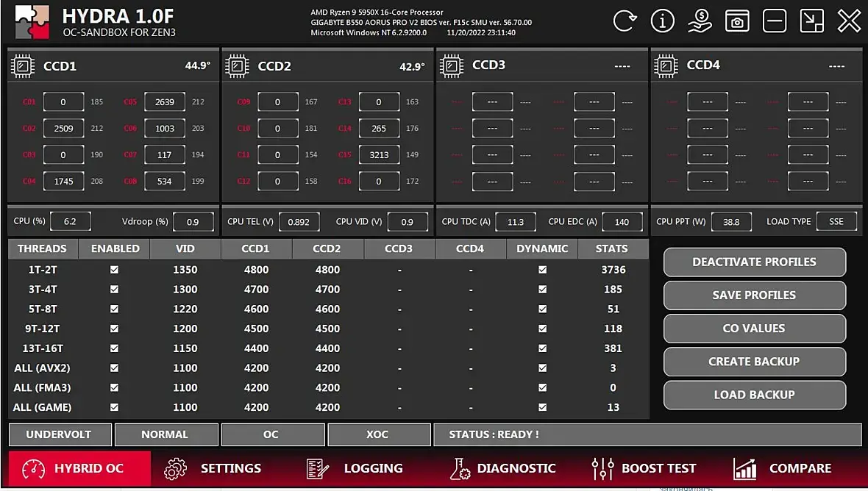The height and width of the screenshot is (491, 868).
Task: Click the DEACTIVATE PROFILES button
Action: point(755,262)
